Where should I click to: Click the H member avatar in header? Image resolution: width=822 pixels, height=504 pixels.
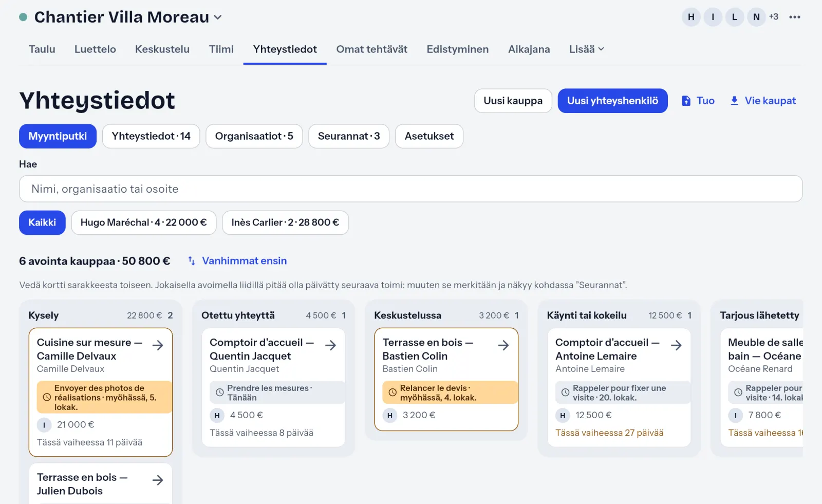pos(691,17)
